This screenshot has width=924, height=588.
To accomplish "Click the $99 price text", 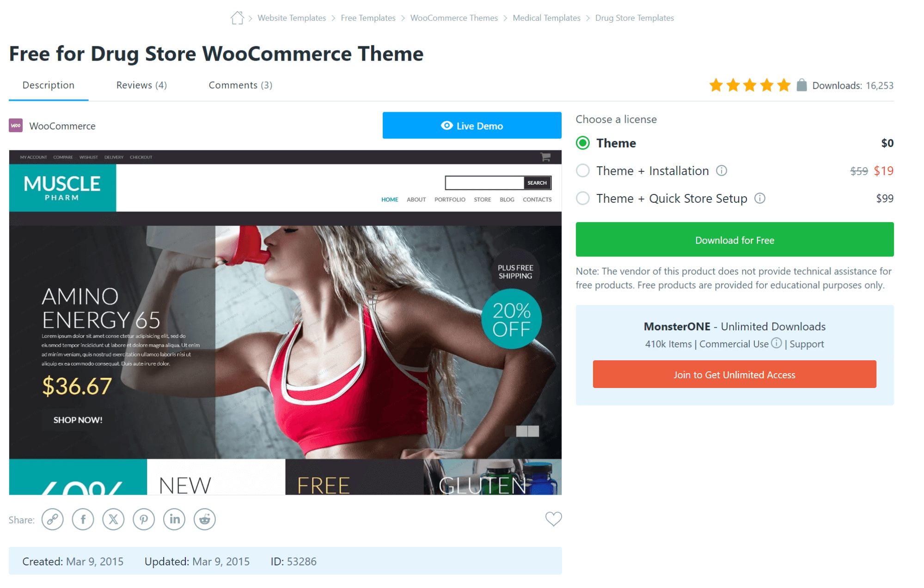I will tap(885, 199).
